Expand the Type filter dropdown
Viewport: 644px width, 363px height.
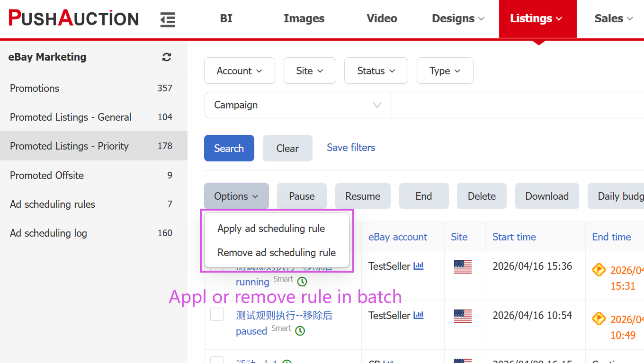(x=444, y=71)
